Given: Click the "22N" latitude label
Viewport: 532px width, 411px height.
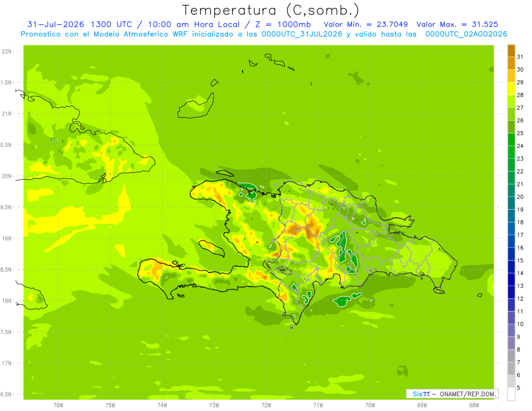Looking at the screenshot, I should tap(7, 51).
